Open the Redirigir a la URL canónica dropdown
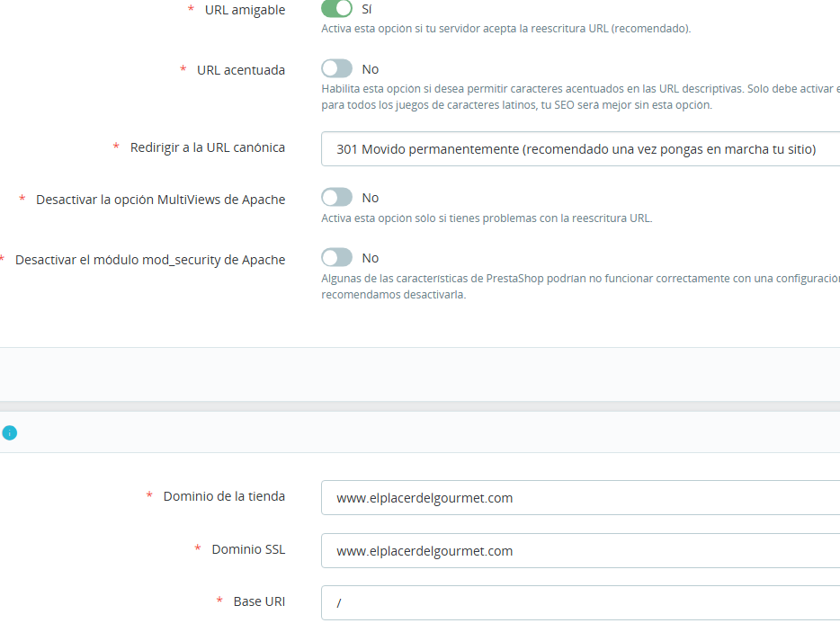This screenshot has width=840, height=632. (x=580, y=149)
